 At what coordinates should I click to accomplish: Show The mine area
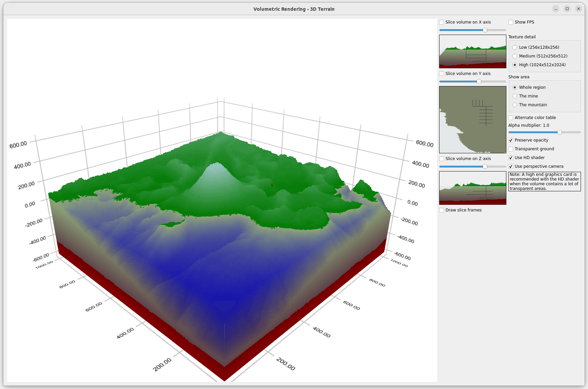pyautogui.click(x=515, y=96)
